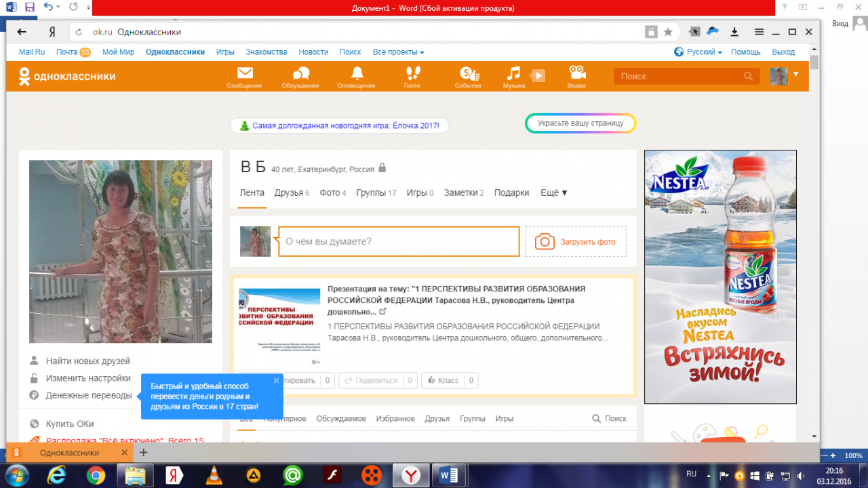
Task: Click the О чём вы думаете field
Action: pyautogui.click(x=399, y=241)
